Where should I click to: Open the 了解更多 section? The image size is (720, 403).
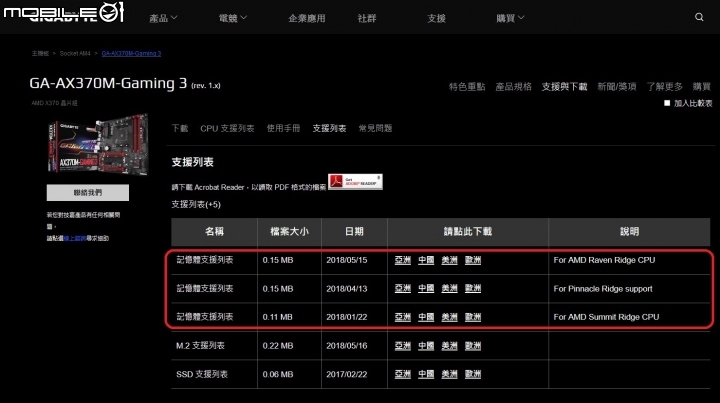pyautogui.click(x=664, y=86)
